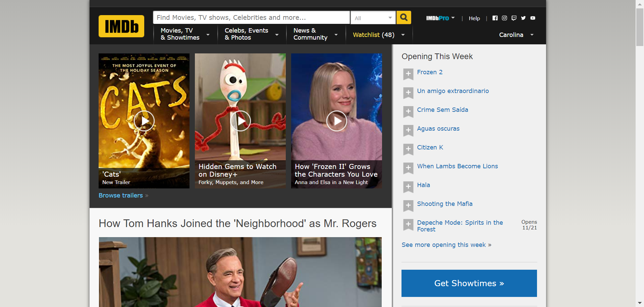Viewport: 644px width, 307px height.
Task: Focus the Find Movies search field
Action: [x=251, y=17]
